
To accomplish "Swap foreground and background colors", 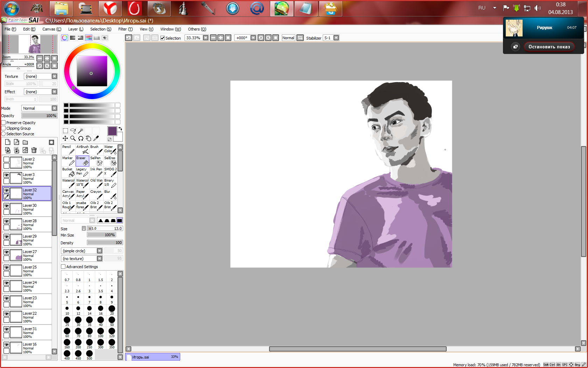I will (x=120, y=129).
